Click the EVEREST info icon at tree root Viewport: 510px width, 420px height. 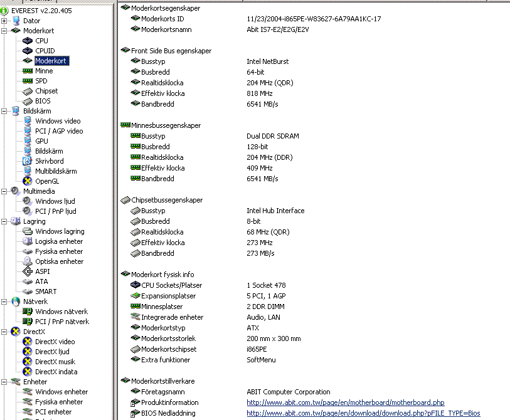tap(4, 11)
